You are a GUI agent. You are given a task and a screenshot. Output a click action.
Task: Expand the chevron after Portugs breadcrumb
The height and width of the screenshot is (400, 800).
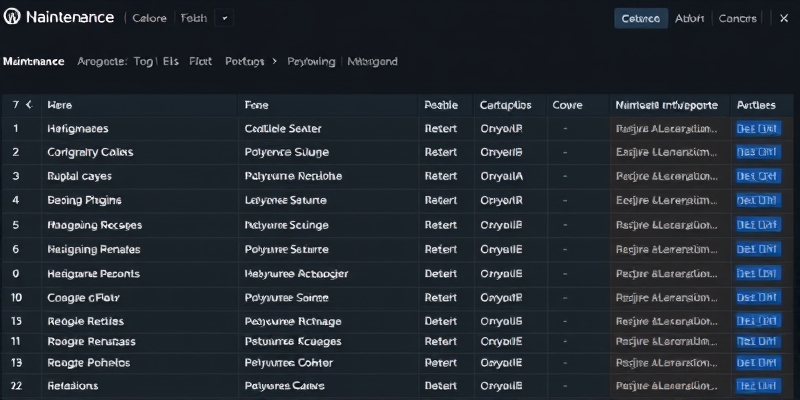click(274, 61)
